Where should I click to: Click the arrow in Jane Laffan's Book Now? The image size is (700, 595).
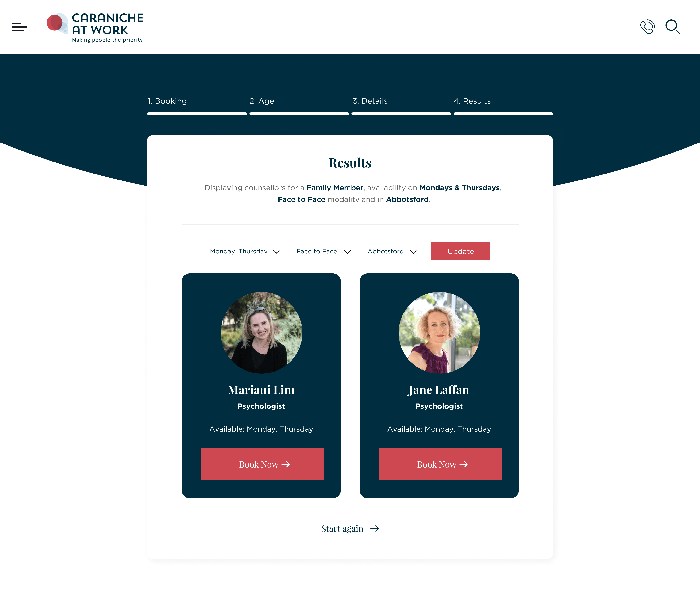(464, 464)
